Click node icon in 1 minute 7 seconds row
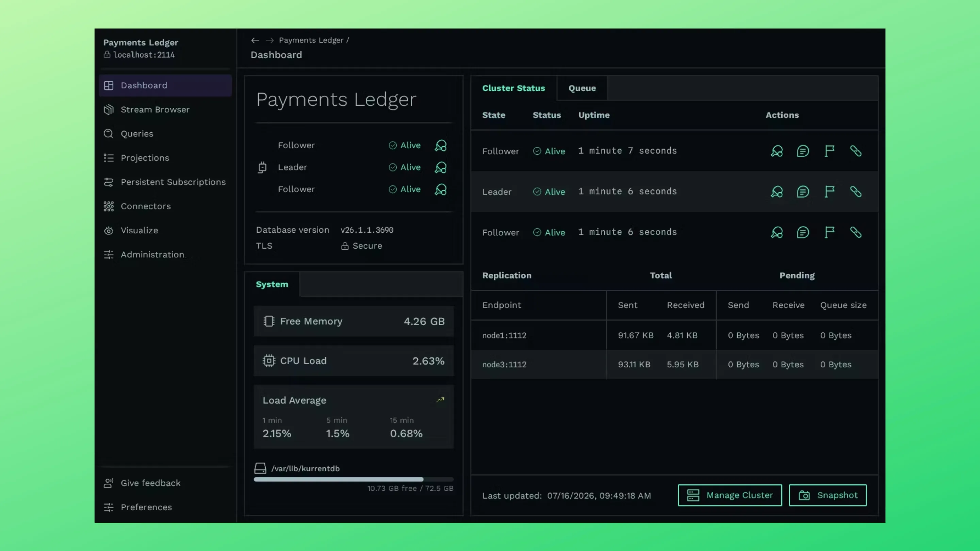The image size is (980, 551). 777,151
